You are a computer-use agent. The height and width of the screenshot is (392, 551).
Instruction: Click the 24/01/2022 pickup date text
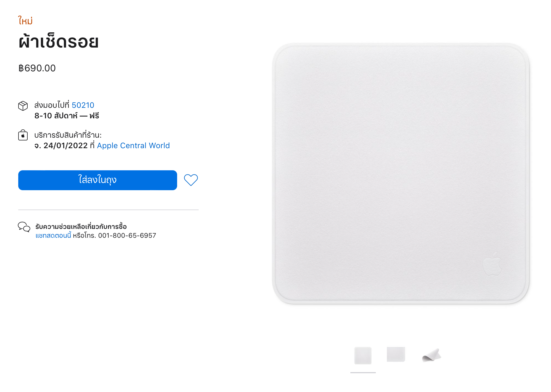coord(65,146)
